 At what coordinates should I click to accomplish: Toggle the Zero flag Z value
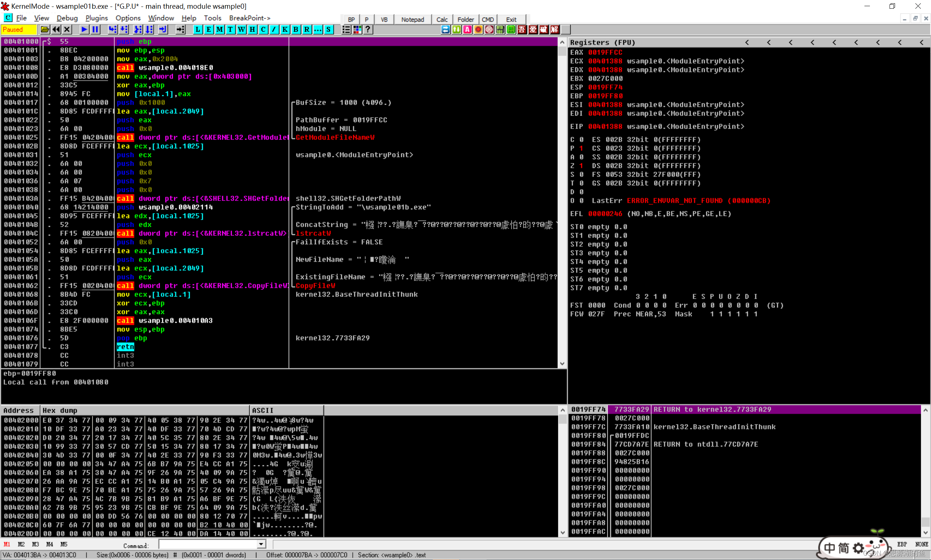point(582,166)
